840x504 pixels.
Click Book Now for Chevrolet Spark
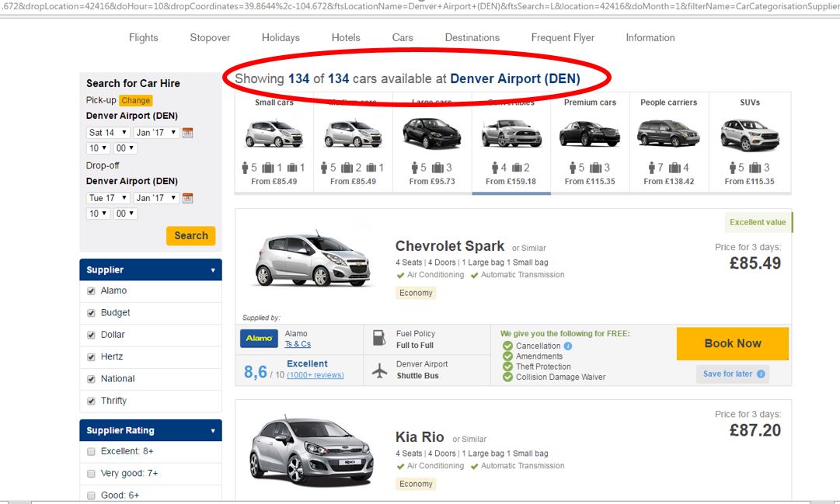tap(732, 344)
